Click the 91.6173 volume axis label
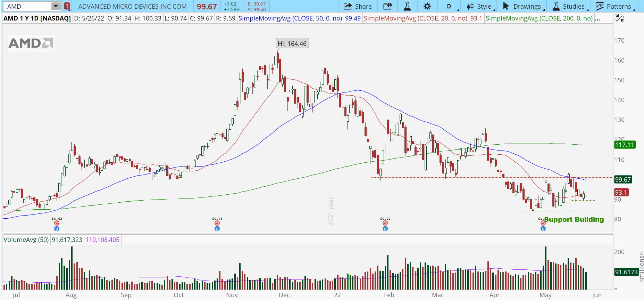The width and height of the screenshot is (644, 300). (627, 272)
